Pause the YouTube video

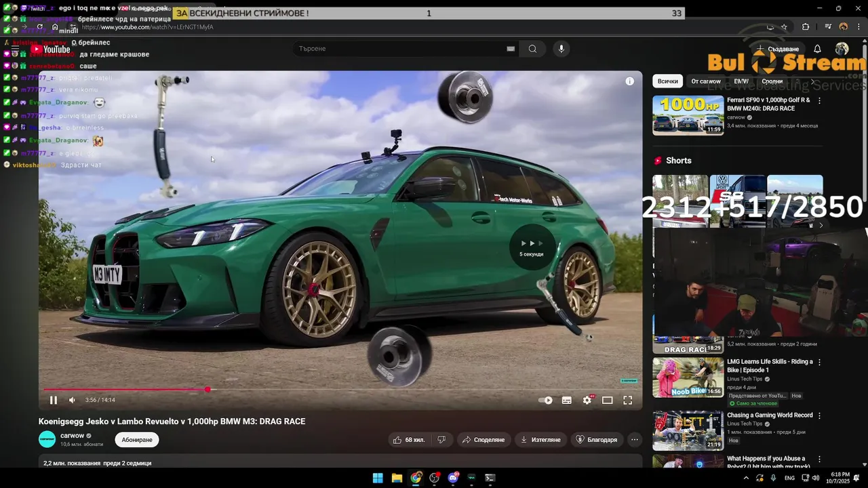[x=53, y=400]
